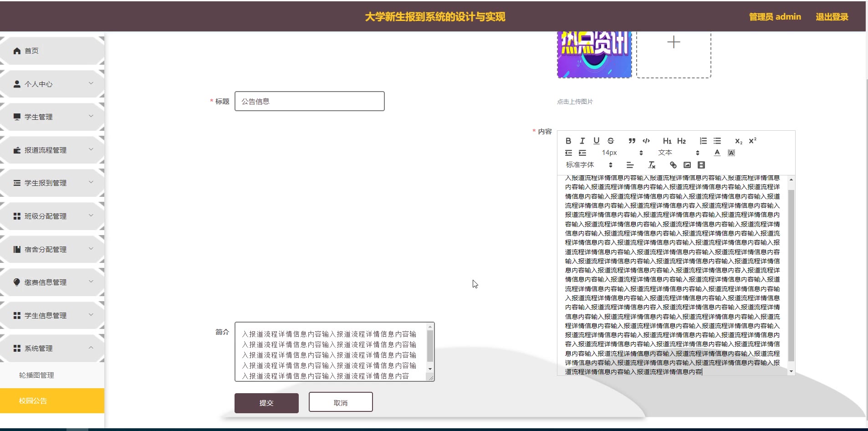Click the content editor scroll down arrow
The image size is (868, 431).
click(791, 371)
